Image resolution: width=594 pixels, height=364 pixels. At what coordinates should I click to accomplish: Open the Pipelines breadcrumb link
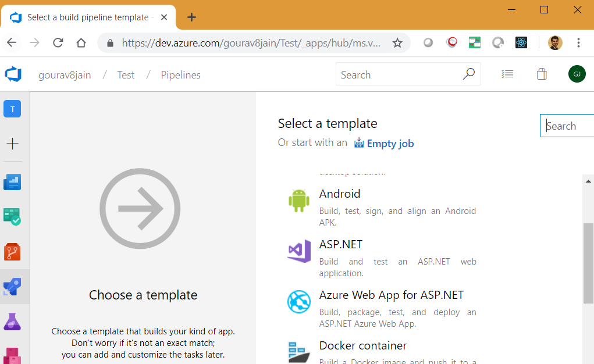coord(180,75)
